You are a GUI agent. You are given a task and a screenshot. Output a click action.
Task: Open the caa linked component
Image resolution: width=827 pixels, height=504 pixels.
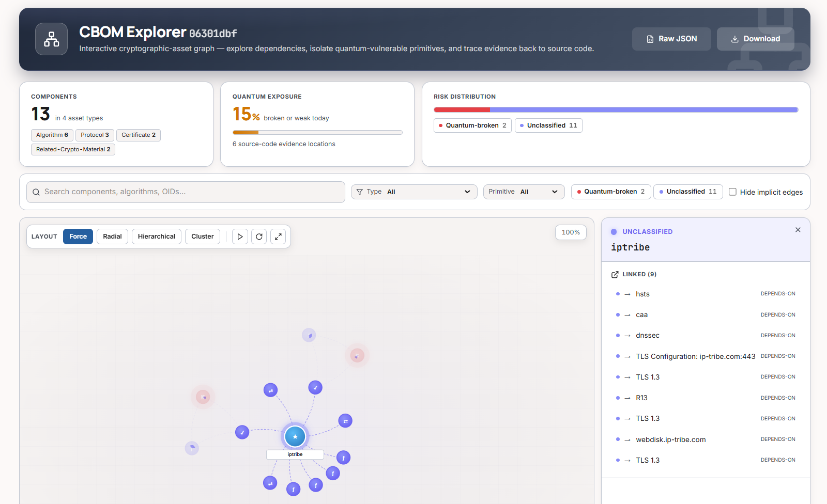point(706,314)
